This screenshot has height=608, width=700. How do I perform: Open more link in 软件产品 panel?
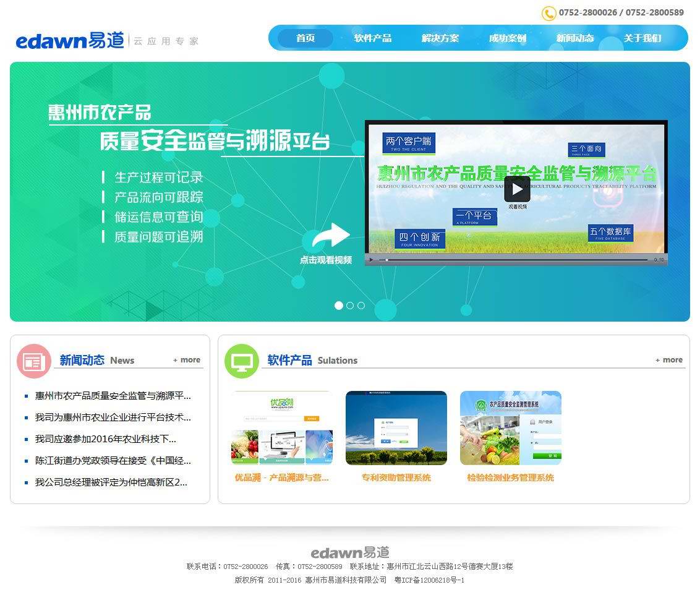tap(669, 360)
